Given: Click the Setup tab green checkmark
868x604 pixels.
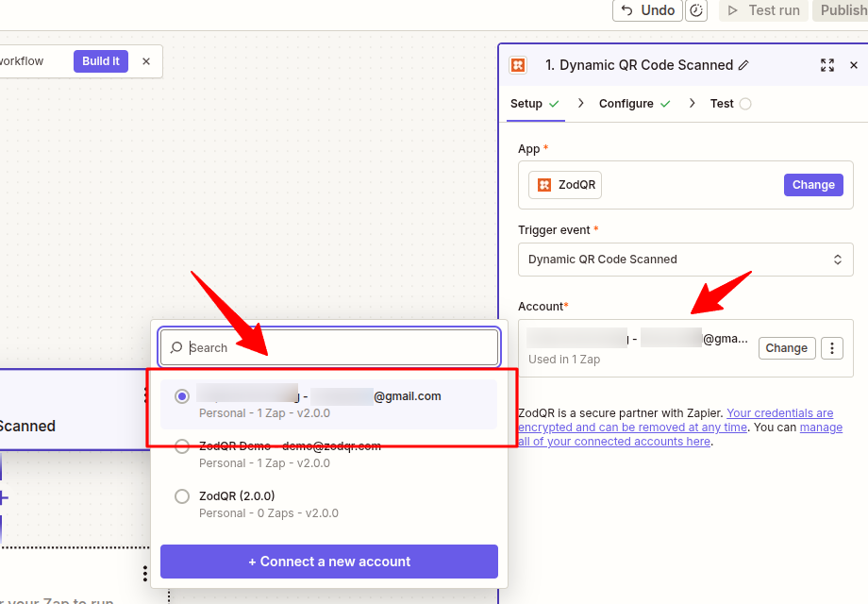Looking at the screenshot, I should [554, 104].
